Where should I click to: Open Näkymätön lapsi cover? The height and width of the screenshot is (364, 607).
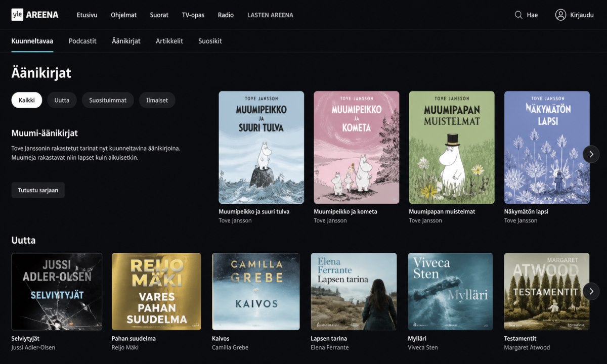[547, 147]
